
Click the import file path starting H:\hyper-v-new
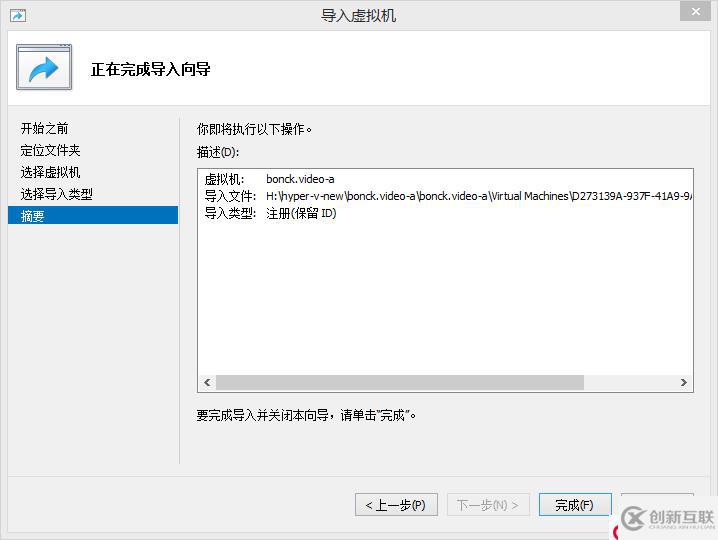(x=479, y=196)
